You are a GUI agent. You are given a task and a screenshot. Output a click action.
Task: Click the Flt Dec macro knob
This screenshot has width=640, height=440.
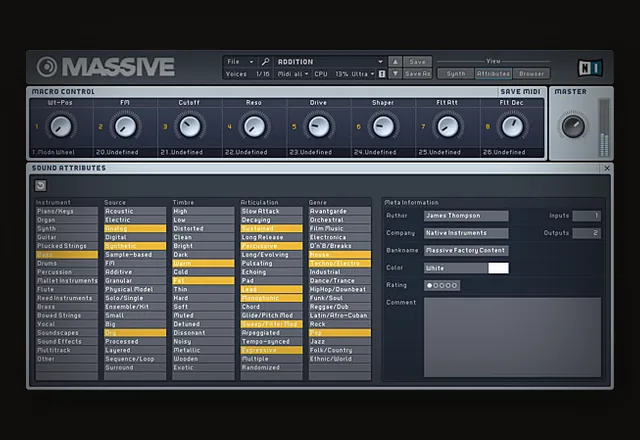coord(512,126)
